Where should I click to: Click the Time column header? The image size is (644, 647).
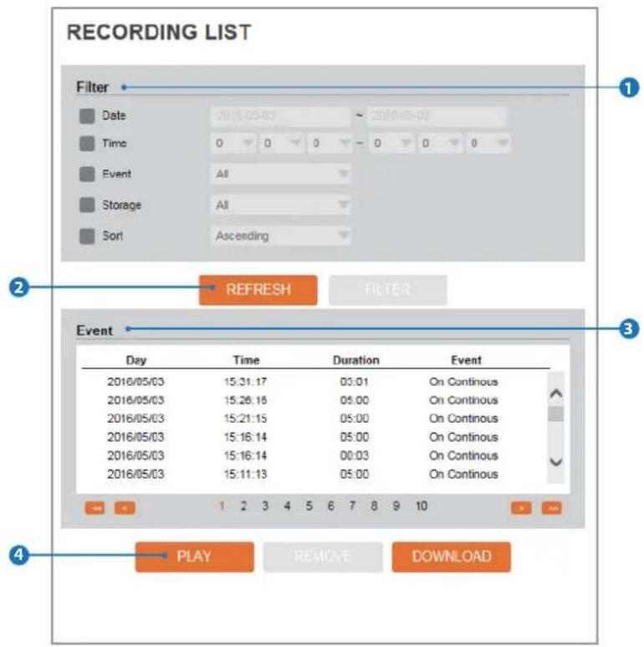[246, 360]
